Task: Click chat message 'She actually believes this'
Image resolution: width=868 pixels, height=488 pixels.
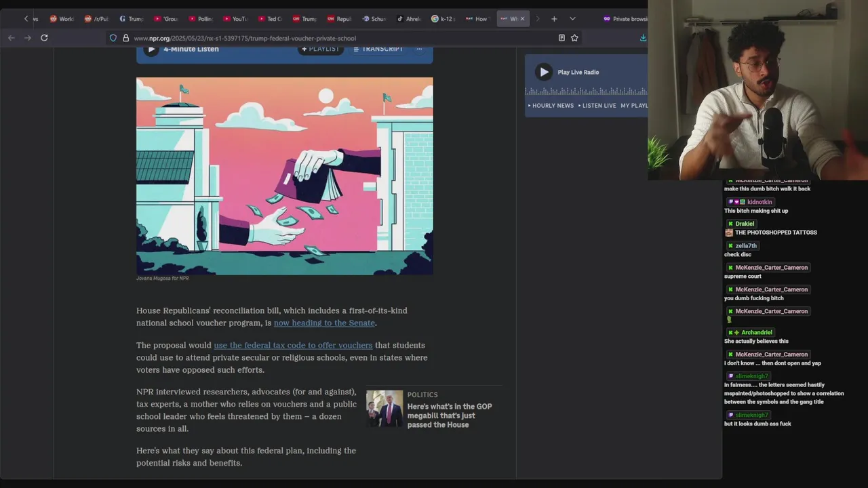Action: (x=756, y=342)
